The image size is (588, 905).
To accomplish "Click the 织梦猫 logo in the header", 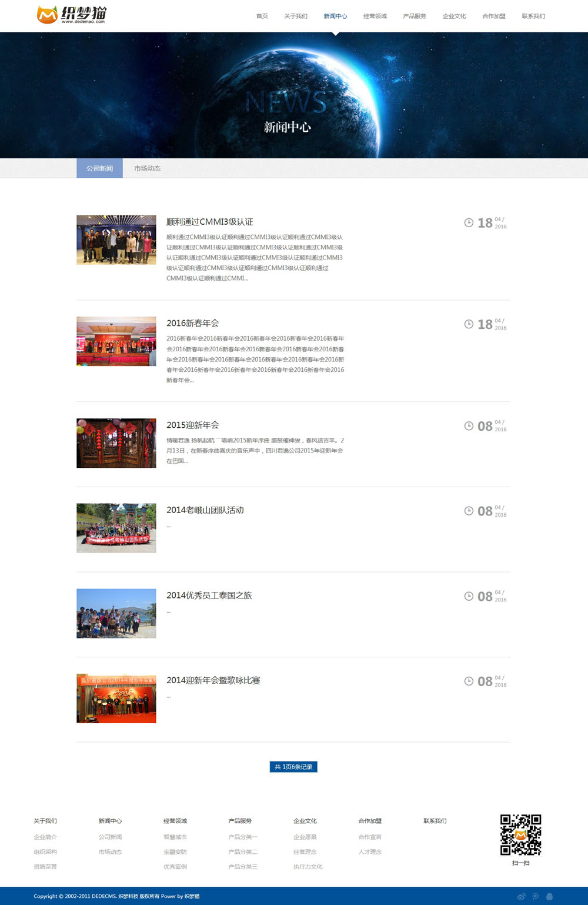I will 71,15.
